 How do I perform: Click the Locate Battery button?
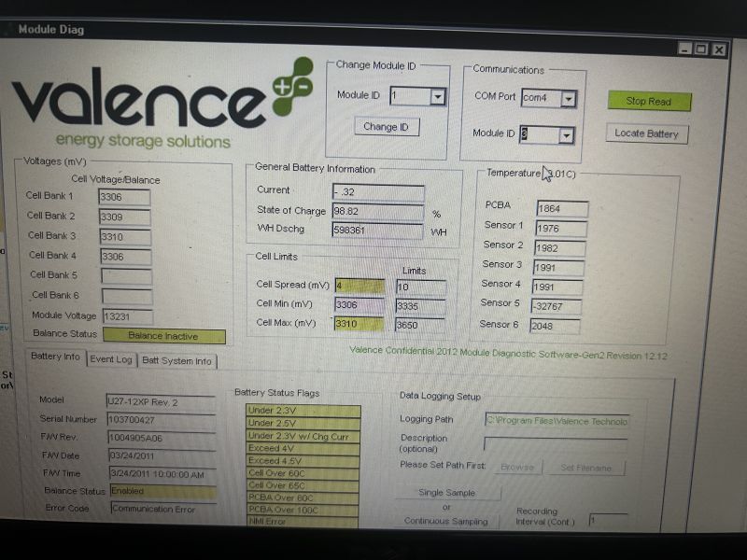[646, 133]
